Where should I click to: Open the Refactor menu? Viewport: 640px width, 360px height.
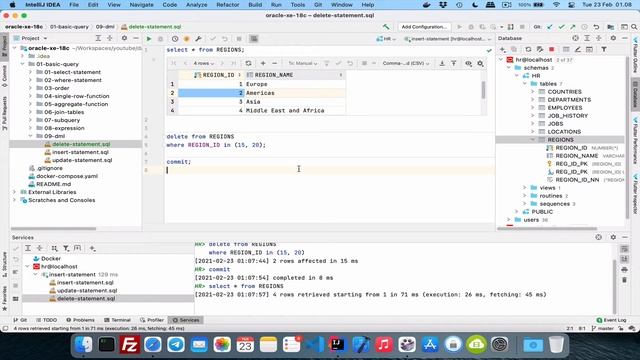pyautogui.click(x=227, y=5)
